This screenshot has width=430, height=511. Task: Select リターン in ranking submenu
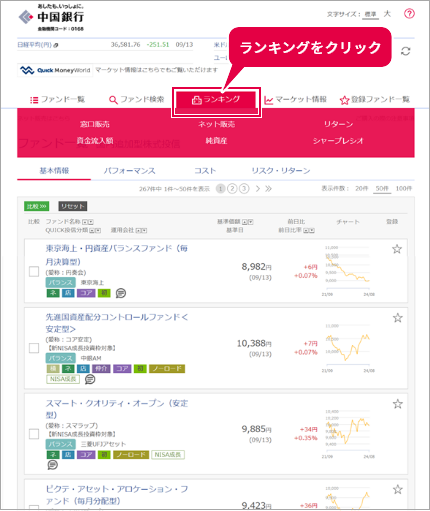[x=338, y=124]
